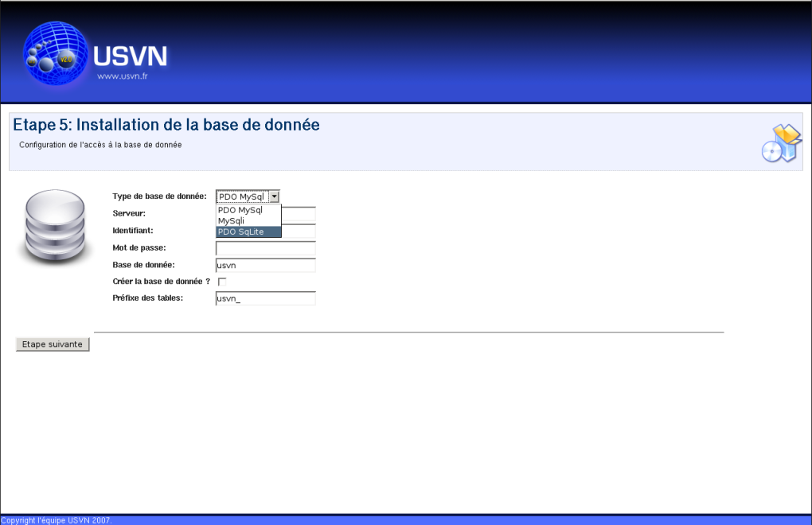Click the Etape 5 installation heading

pyautogui.click(x=166, y=125)
